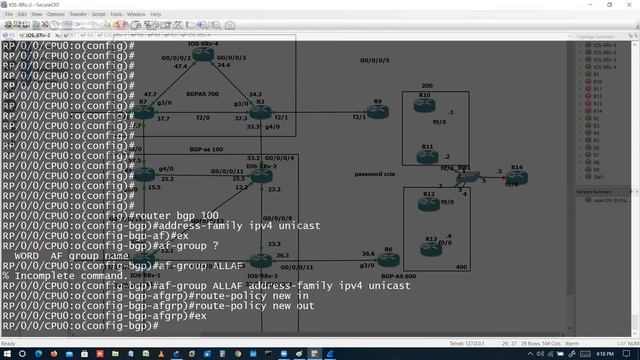This screenshot has height=360, width=640.
Task: Open the Tools menu
Action: click(x=116, y=14)
